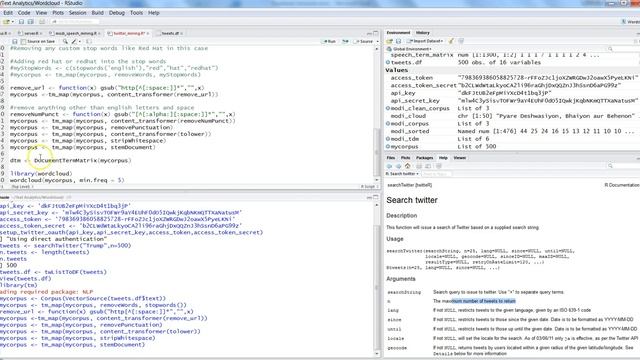The image size is (640, 360).
Task: Click the Help Print topic icon
Action: (419, 166)
